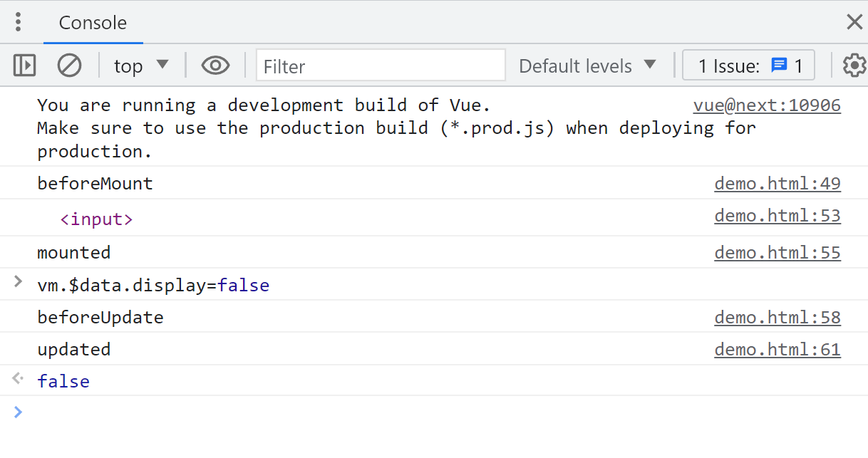Switch to the Console tab
The width and height of the screenshot is (868, 458).
[x=93, y=23]
